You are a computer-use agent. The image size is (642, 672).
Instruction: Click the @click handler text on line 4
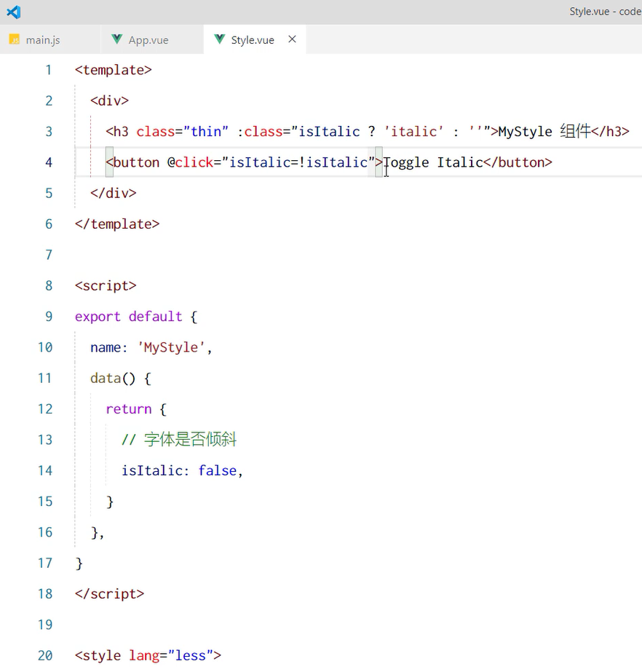[191, 162]
